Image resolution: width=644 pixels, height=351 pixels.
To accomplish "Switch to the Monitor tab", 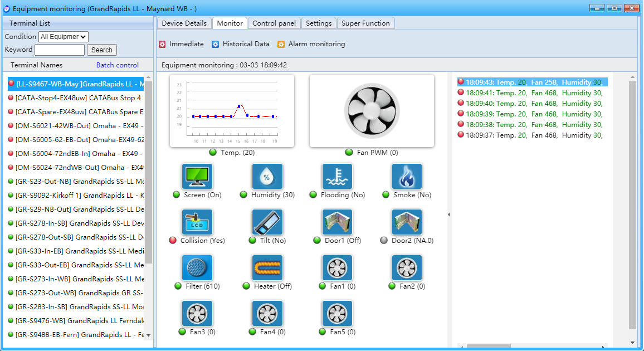I will click(230, 23).
